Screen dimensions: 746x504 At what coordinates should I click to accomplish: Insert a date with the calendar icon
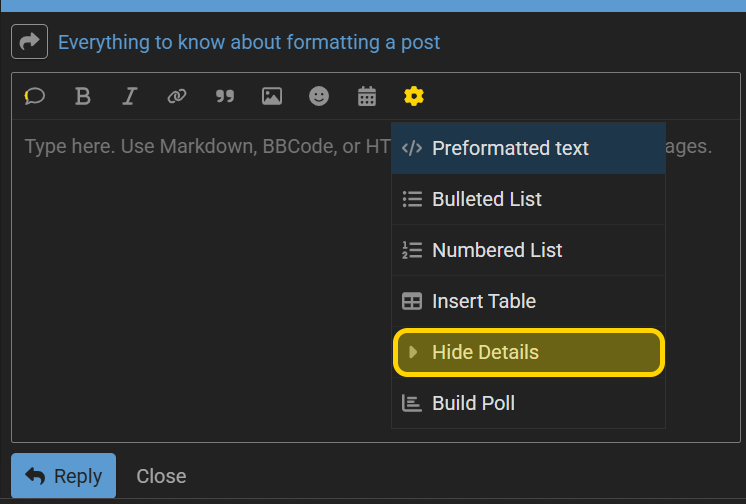coord(367,96)
